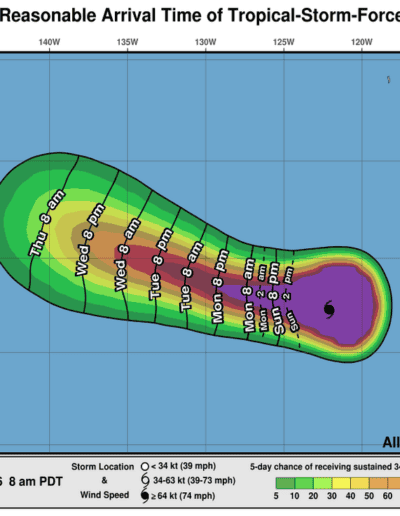Click the 140W longitude label
This screenshot has width=400, height=516.
(x=49, y=42)
